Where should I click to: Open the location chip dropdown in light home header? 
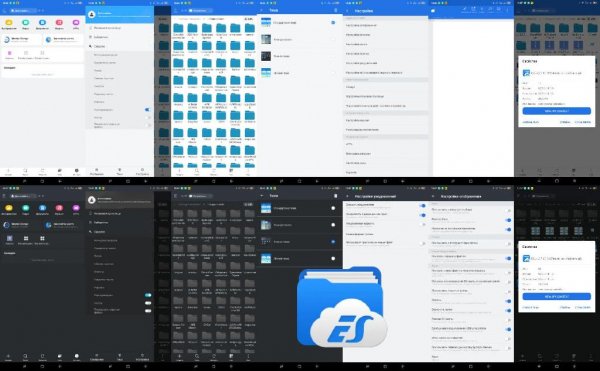pyautogui.click(x=24, y=10)
